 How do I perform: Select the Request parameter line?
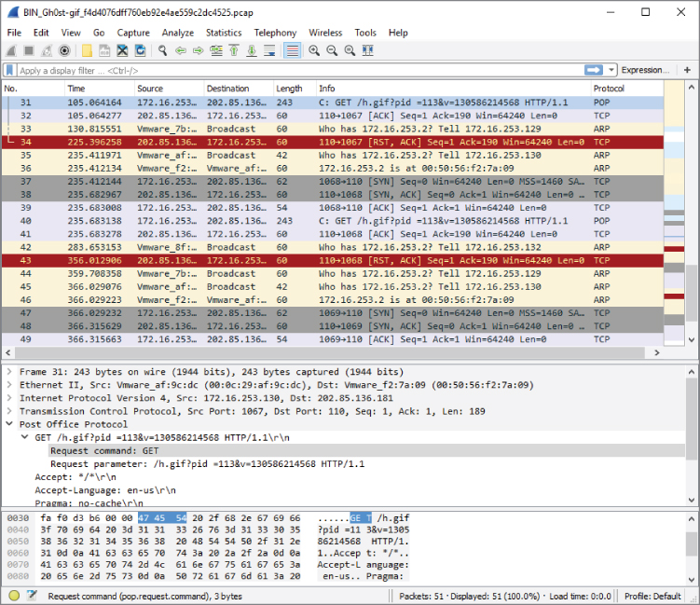click(208, 463)
